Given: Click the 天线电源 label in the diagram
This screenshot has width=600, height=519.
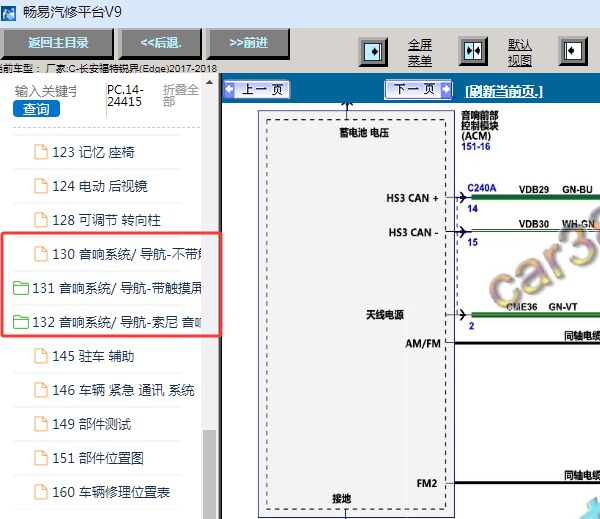Looking at the screenshot, I should pyautogui.click(x=385, y=315).
